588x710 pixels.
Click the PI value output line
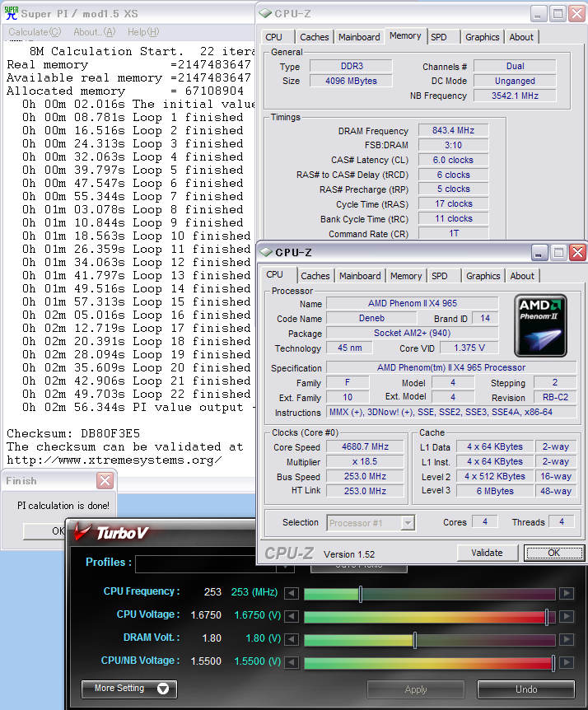pos(138,407)
